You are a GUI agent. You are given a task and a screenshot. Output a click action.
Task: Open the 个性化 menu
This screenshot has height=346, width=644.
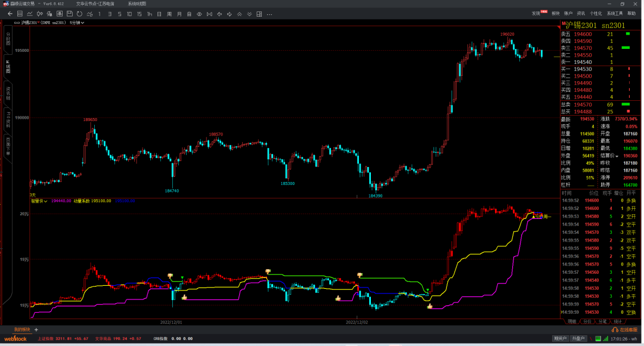pos(596,14)
